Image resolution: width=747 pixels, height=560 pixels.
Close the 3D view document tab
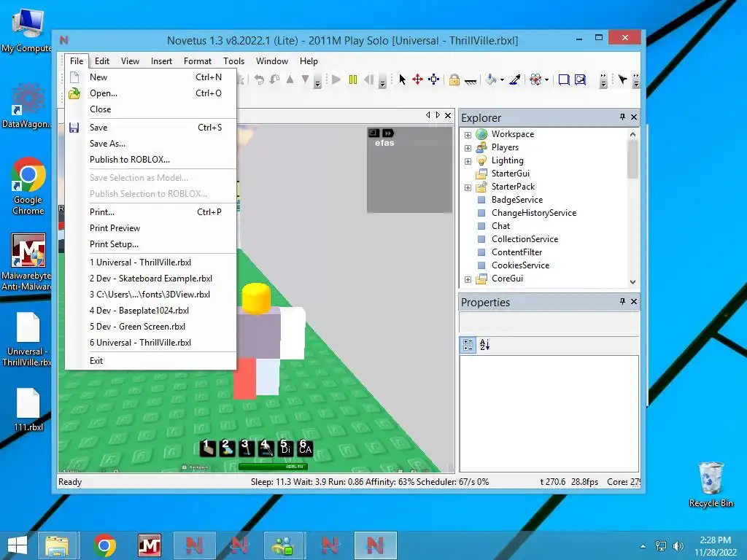(448, 115)
